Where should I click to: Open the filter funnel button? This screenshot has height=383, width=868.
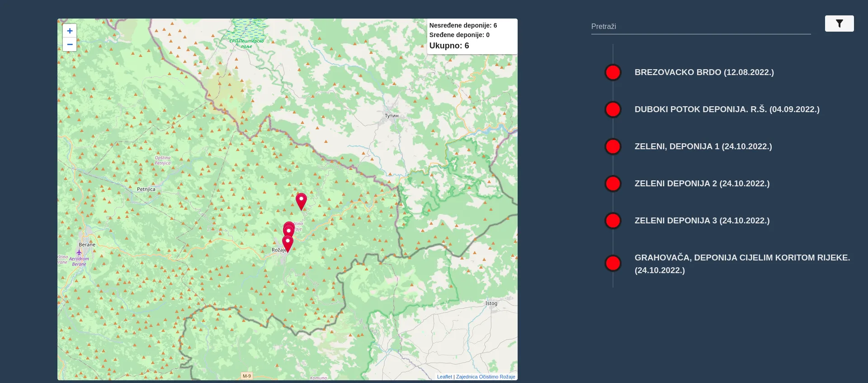(839, 24)
